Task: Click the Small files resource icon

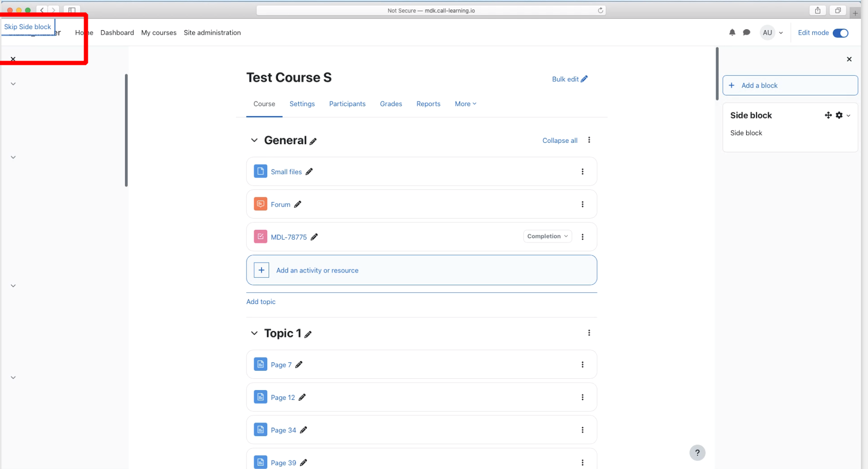Action: pyautogui.click(x=261, y=171)
